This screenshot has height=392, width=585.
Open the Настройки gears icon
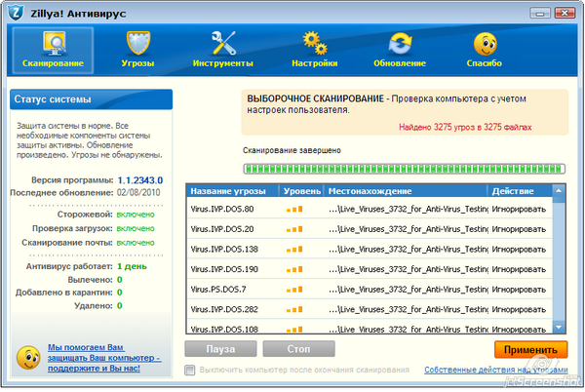tap(315, 43)
